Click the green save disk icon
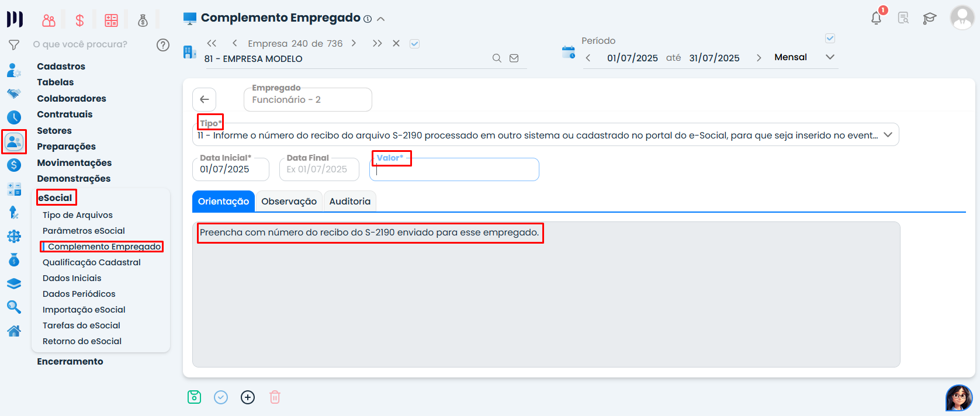The image size is (980, 416). 194,397
